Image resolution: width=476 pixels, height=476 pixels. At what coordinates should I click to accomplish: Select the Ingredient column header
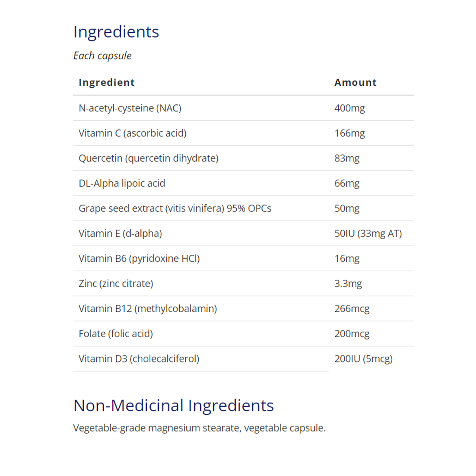pyautogui.click(x=107, y=83)
